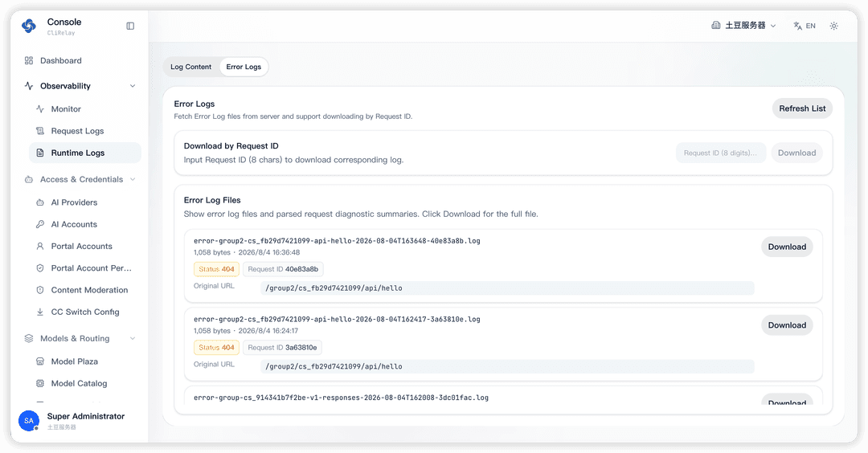The height and width of the screenshot is (453, 868).
Task: Click the Observability pulse icon
Action: pos(29,86)
